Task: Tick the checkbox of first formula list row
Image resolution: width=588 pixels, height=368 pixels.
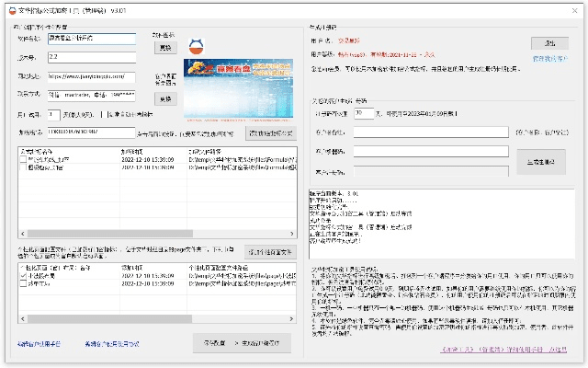Action: (23, 159)
